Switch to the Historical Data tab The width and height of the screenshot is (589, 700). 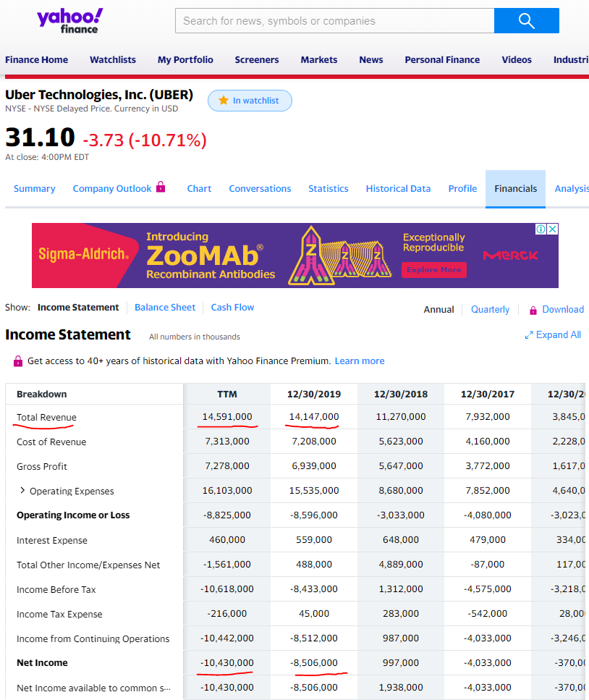[399, 188]
